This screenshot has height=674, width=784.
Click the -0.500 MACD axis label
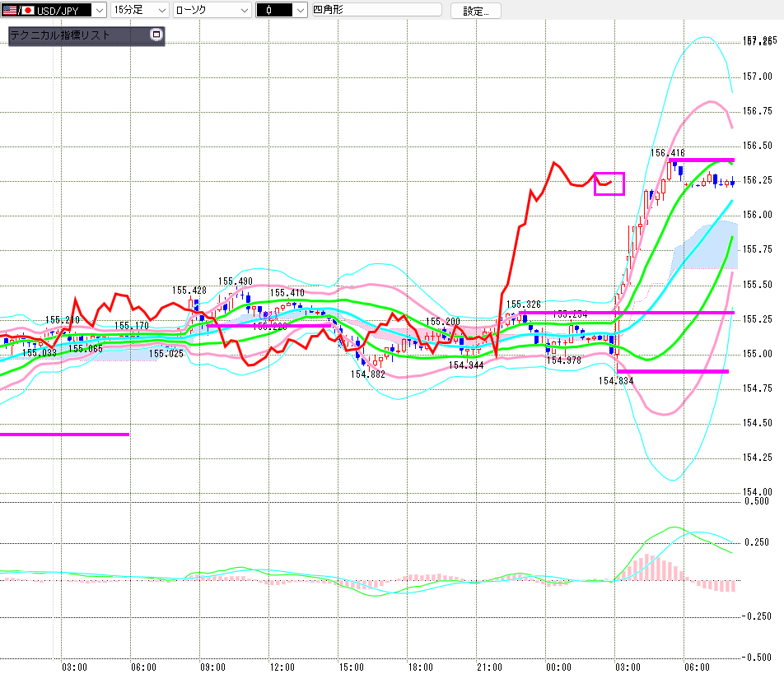[x=757, y=657]
